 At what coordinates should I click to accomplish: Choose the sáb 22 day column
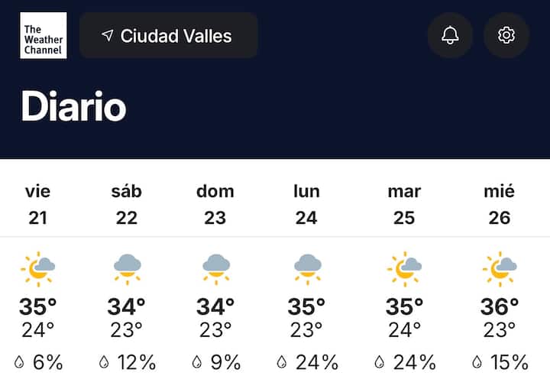click(127, 205)
